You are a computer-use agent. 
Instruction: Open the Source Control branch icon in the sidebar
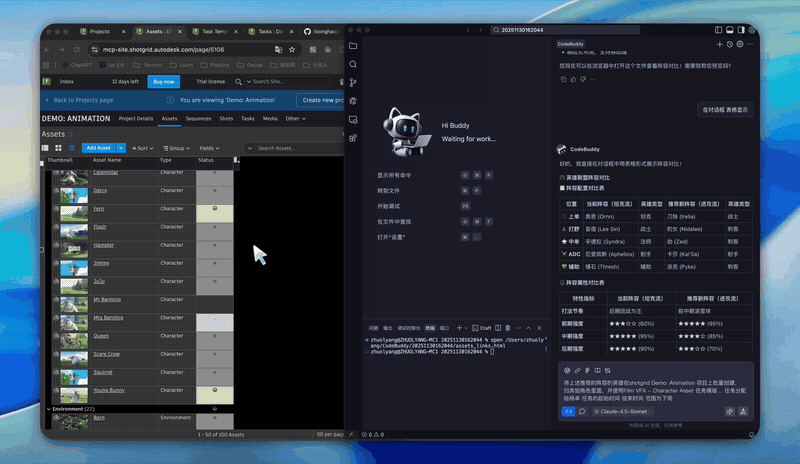[x=353, y=83]
